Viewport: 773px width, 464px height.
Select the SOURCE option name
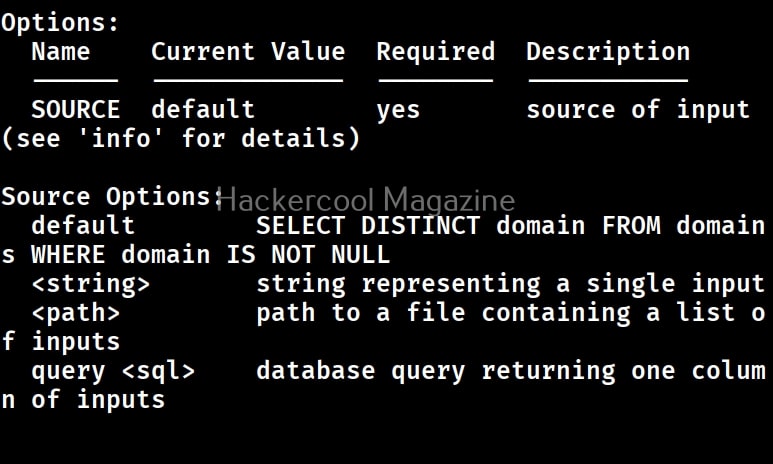[75, 110]
